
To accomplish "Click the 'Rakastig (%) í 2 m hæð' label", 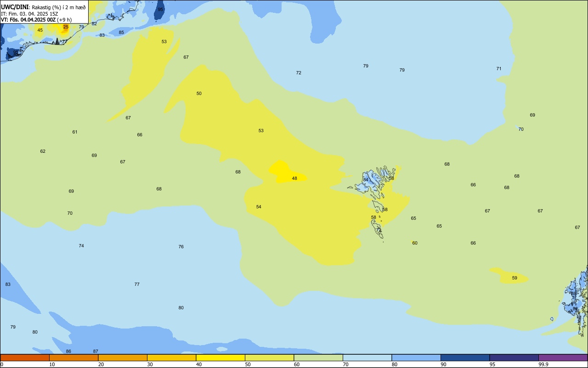I will [x=59, y=7].
